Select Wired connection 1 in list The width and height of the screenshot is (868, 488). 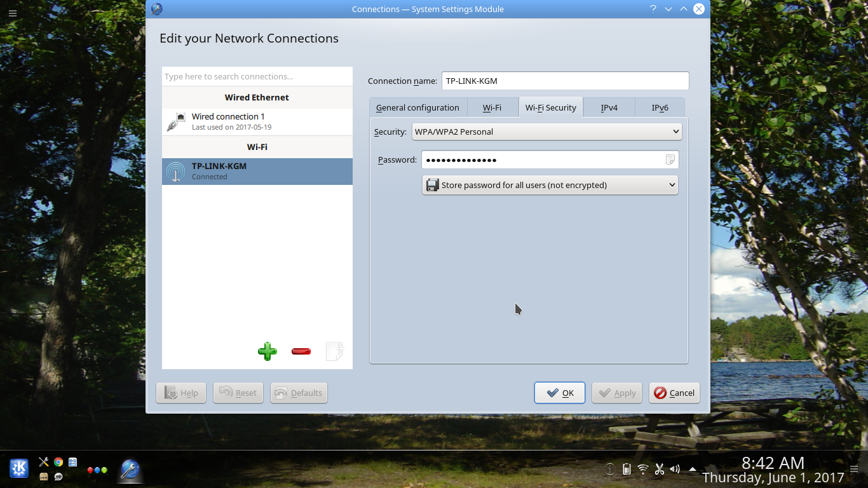(x=257, y=121)
